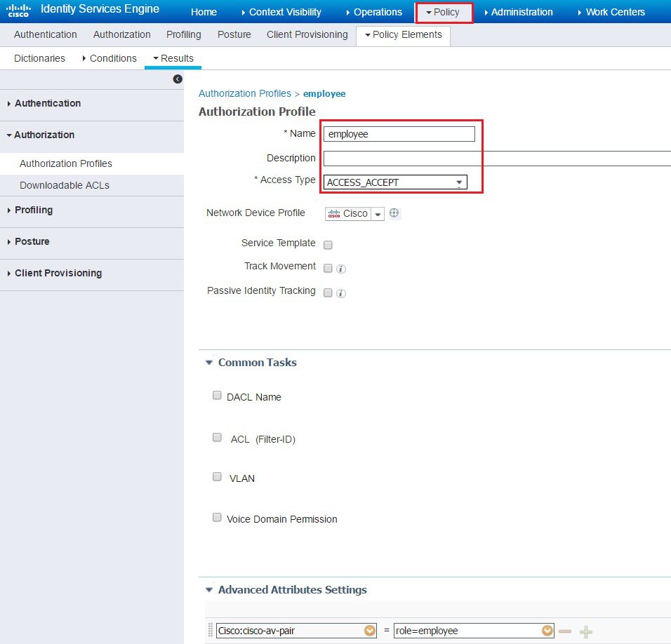
Task: Open the Results sub-tab
Action: coord(173,58)
